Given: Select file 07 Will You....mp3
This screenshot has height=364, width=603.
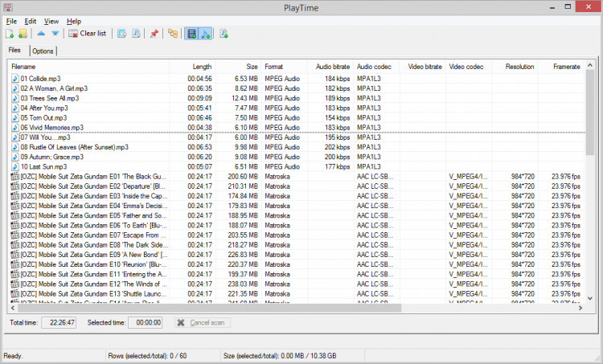Looking at the screenshot, I should point(46,137).
